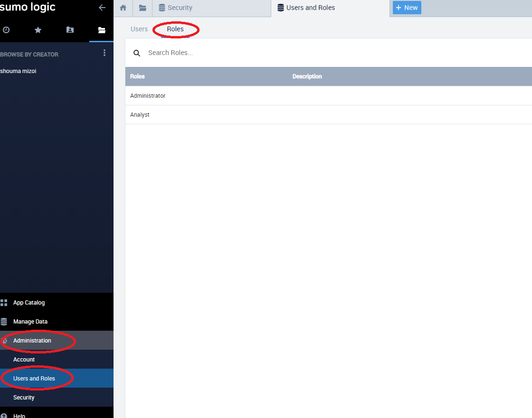Open the Analyst role row
The image size is (532, 418).
[x=328, y=115]
